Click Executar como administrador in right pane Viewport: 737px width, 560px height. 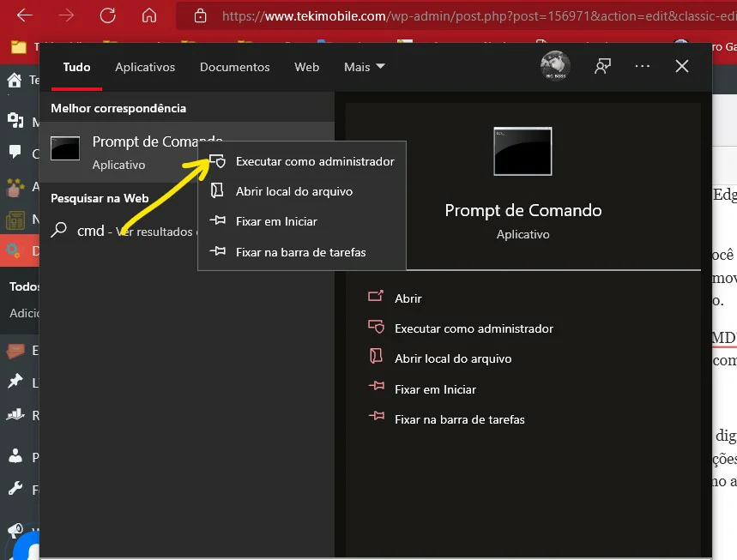point(474,328)
